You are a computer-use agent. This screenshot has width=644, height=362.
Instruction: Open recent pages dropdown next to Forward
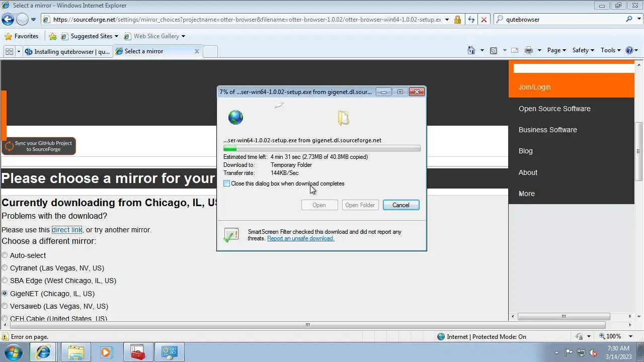tap(34, 20)
